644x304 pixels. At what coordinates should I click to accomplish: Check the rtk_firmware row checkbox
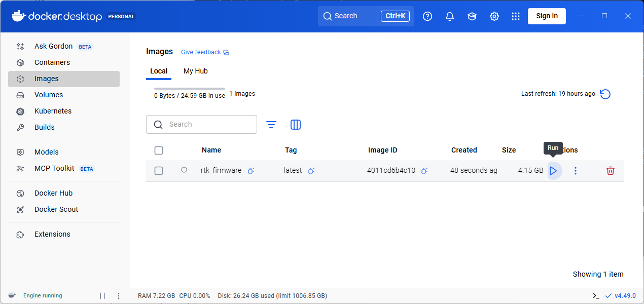pos(159,170)
